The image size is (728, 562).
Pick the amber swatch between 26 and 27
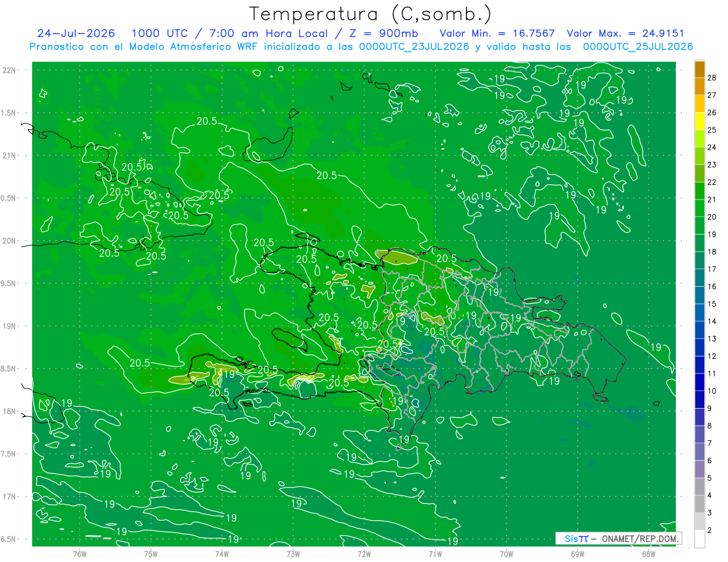(x=699, y=104)
